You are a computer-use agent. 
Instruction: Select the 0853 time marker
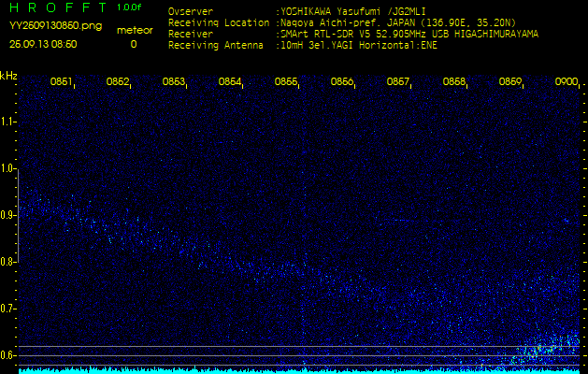(174, 82)
